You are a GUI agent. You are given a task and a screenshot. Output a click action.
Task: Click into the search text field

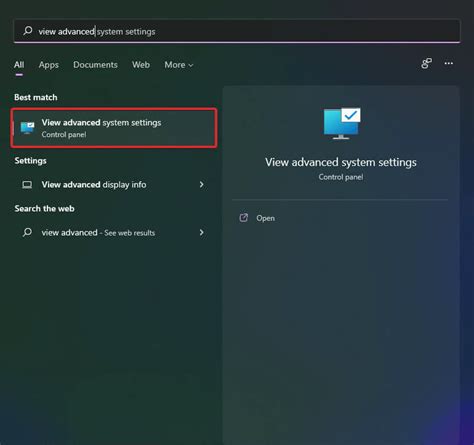[x=237, y=31]
